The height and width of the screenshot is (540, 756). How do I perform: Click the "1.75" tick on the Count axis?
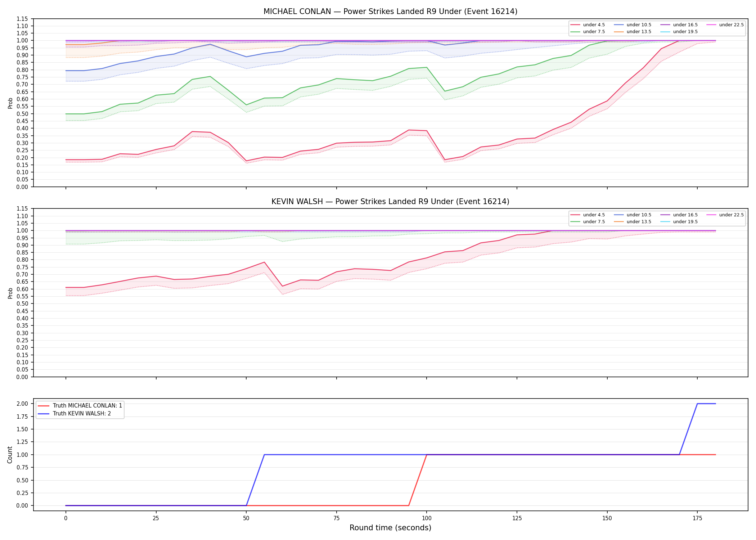tap(22, 417)
